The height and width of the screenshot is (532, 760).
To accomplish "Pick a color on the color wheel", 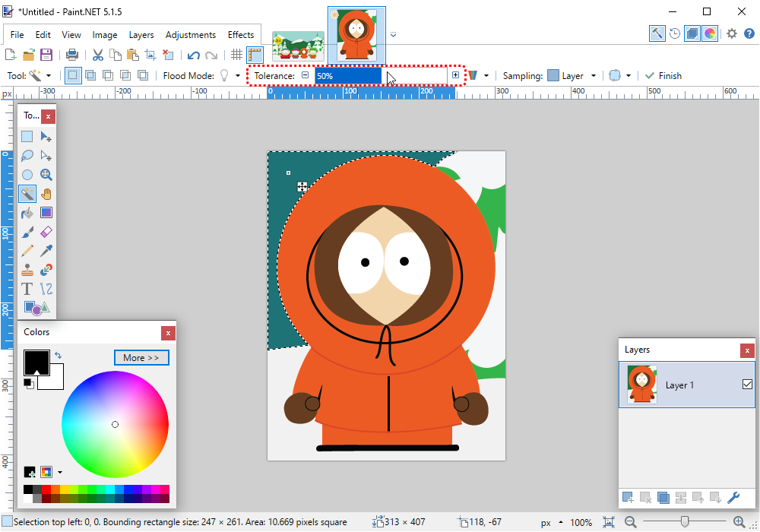I will (115, 424).
